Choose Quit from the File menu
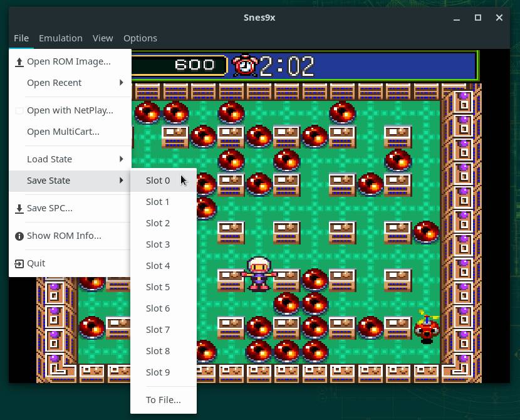This screenshot has width=520, height=420. tap(70, 263)
